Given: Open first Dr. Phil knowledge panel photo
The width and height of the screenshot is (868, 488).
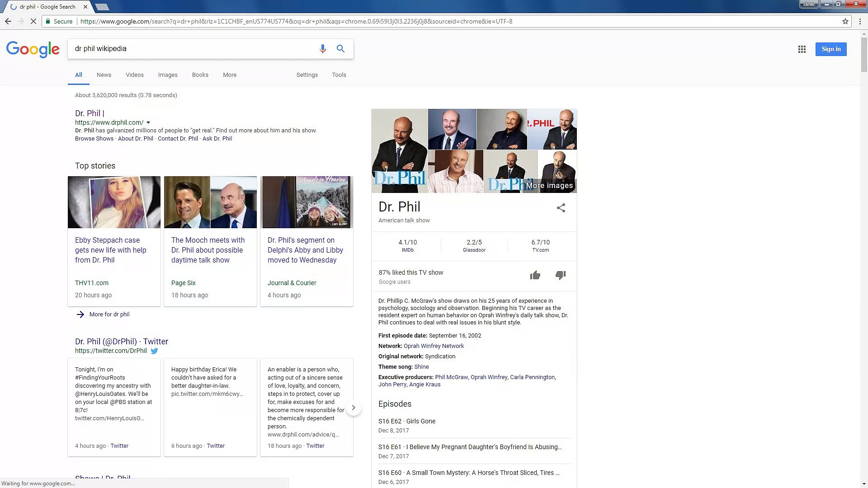Looking at the screenshot, I should pos(400,151).
